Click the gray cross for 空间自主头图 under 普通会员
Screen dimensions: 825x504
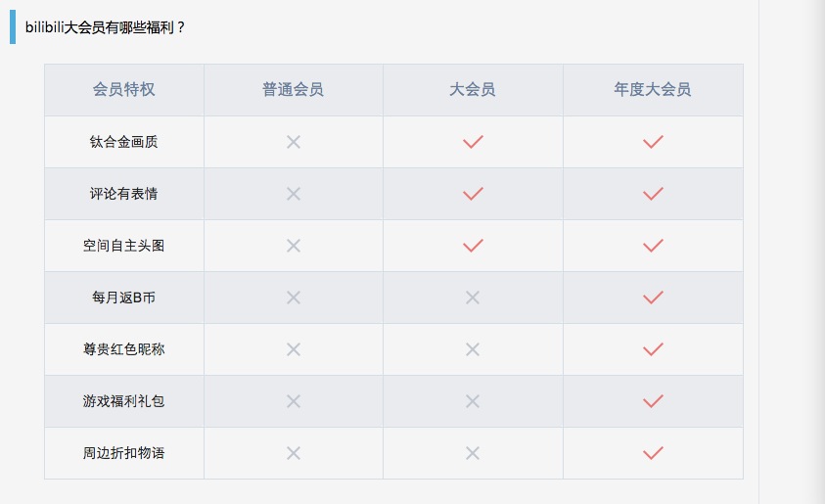[x=293, y=246]
